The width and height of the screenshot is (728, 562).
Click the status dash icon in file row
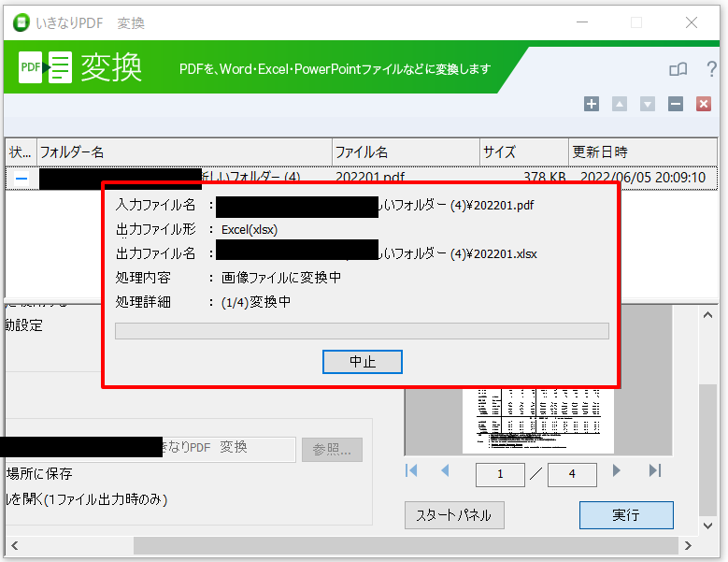pos(21,179)
